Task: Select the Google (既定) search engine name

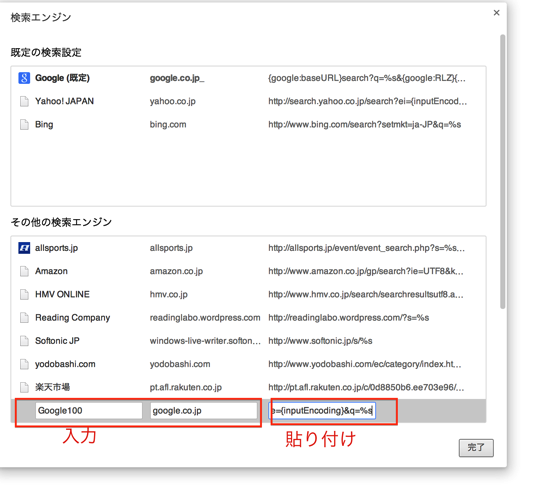Action: coord(62,78)
